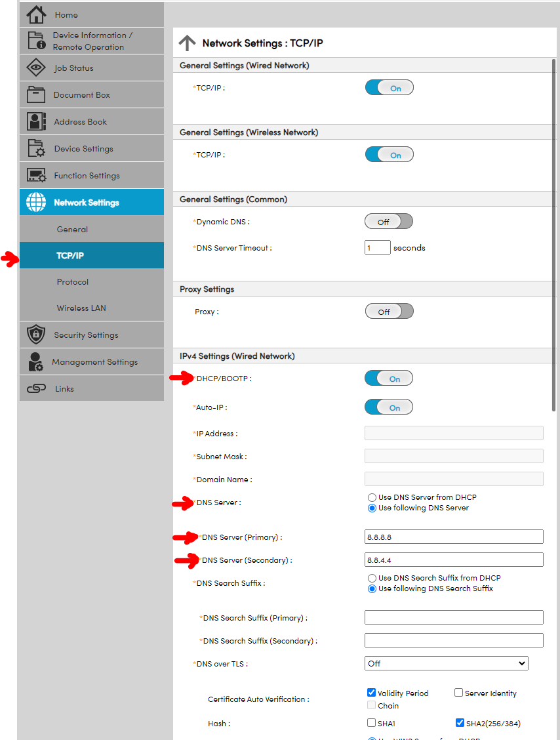The width and height of the screenshot is (560, 740).
Task: Toggle wired network TCP/IP switch
Action: (x=390, y=88)
